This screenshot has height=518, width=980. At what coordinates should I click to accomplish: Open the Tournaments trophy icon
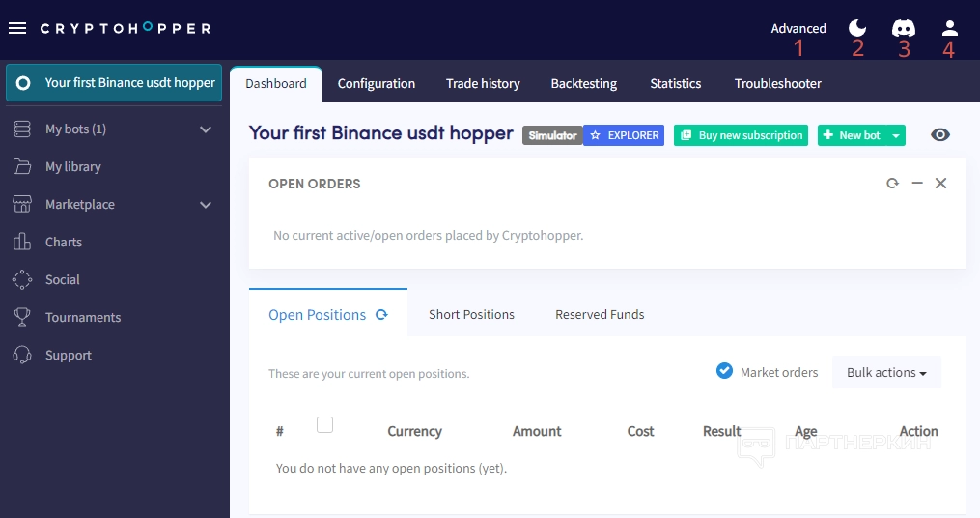[22, 318]
